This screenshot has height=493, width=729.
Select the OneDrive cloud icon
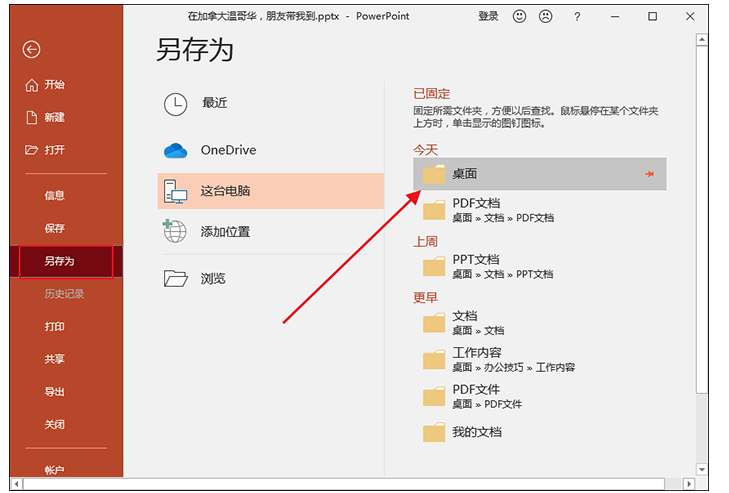point(176,151)
